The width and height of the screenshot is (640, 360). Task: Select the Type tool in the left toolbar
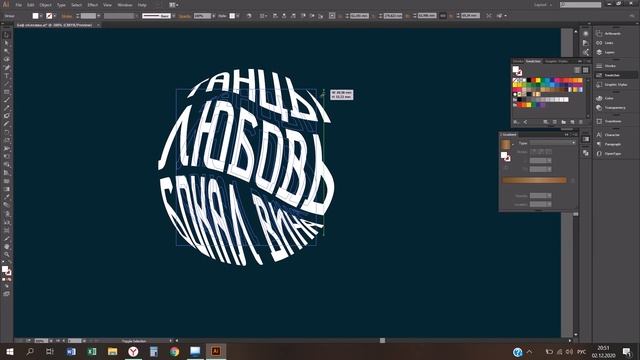[x=7, y=76]
